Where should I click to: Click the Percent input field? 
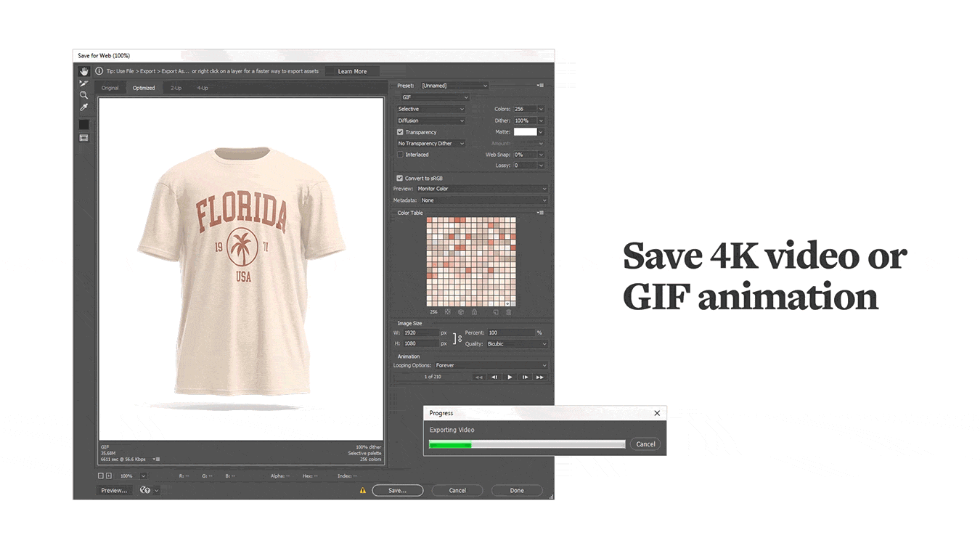(510, 332)
